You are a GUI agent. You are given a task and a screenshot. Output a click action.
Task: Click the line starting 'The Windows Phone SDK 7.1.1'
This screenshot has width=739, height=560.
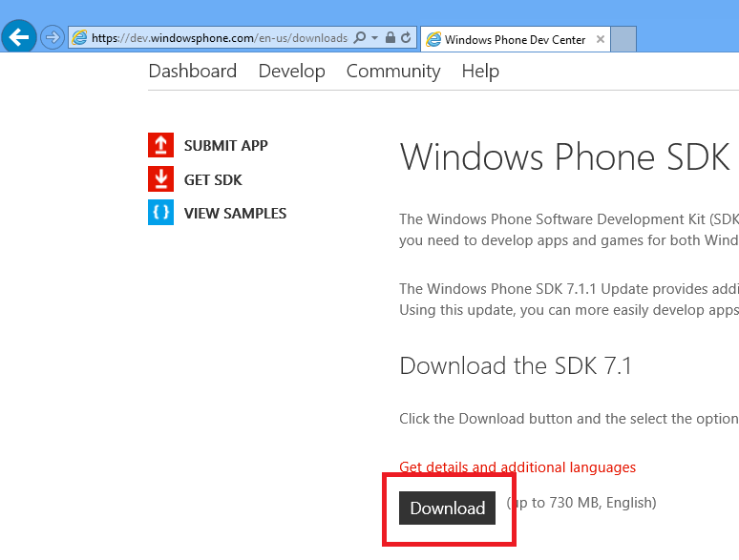click(x=569, y=289)
